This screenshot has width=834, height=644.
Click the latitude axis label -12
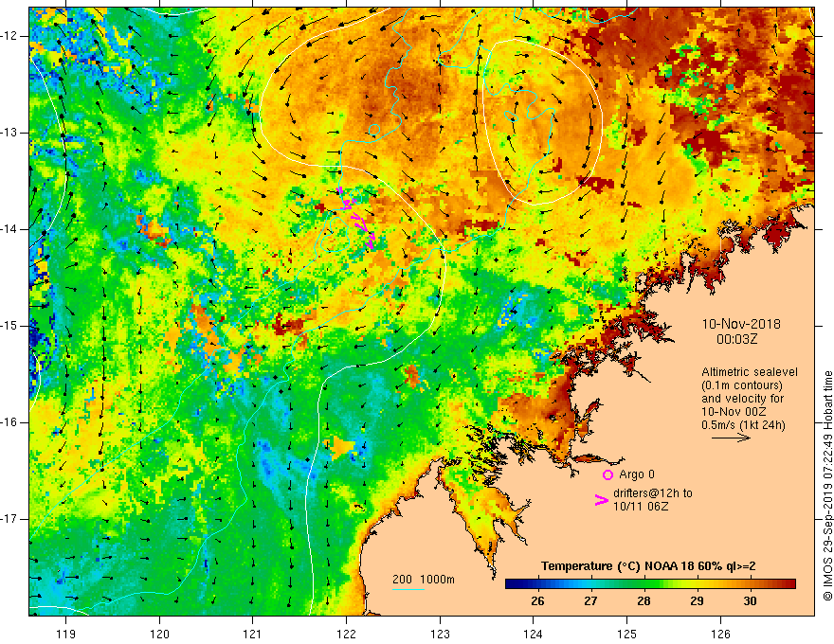click(10, 36)
